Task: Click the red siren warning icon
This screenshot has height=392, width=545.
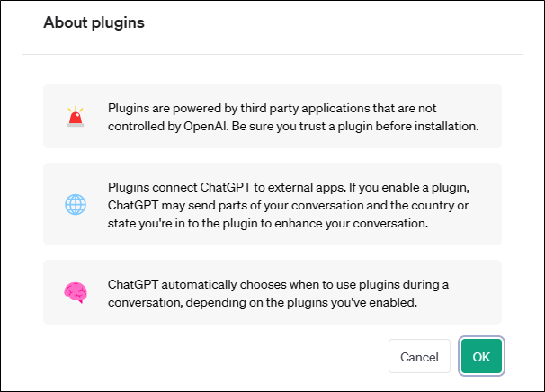Action: [76, 116]
